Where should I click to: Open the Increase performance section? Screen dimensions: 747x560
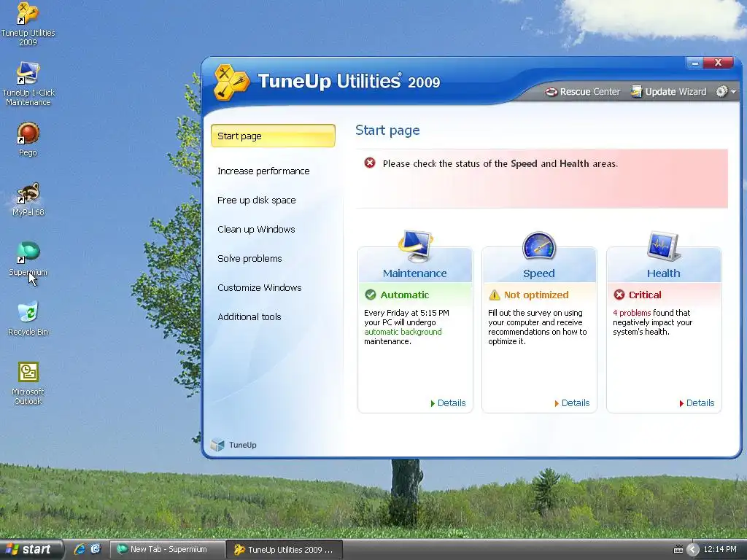[x=263, y=171]
